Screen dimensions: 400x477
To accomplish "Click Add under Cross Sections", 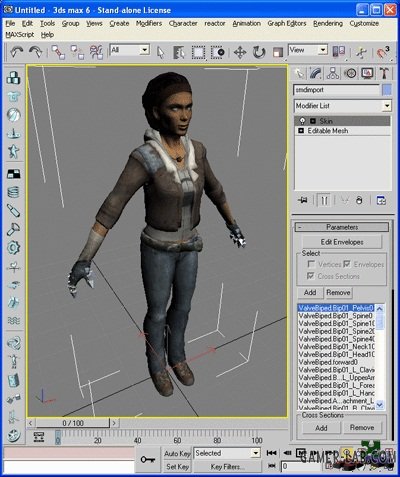I will (321, 428).
